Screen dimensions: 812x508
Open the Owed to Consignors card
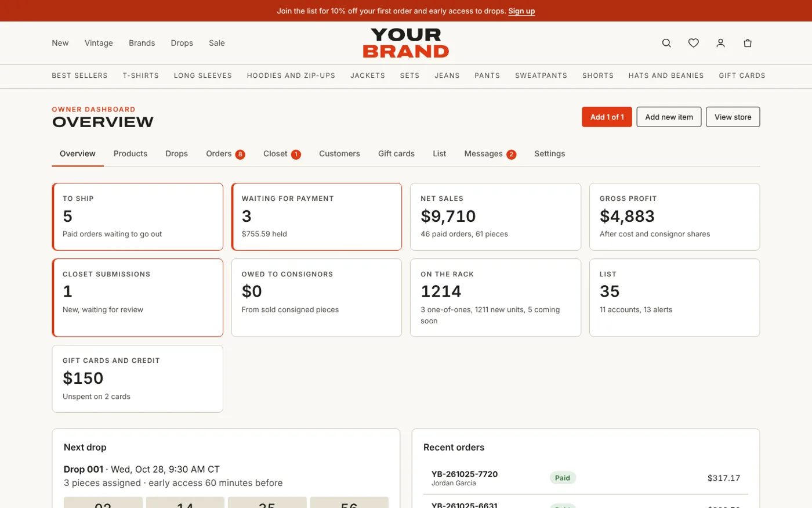317,297
